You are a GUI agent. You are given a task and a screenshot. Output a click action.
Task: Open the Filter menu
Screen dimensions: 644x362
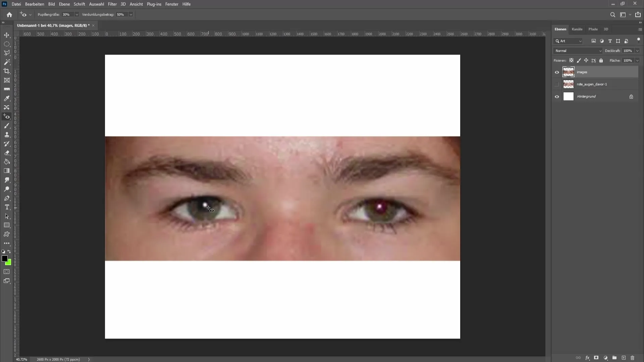[112, 4]
